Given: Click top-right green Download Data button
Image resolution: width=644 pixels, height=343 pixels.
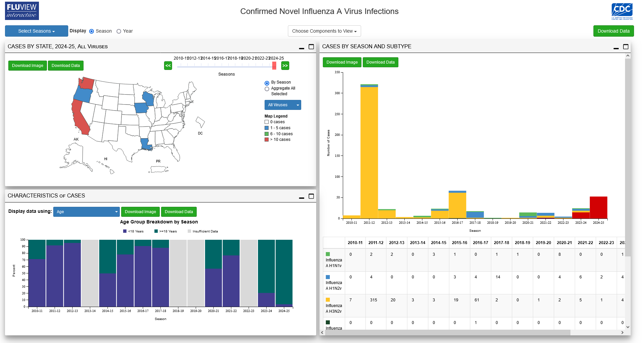Looking at the screenshot, I should 613,31.
